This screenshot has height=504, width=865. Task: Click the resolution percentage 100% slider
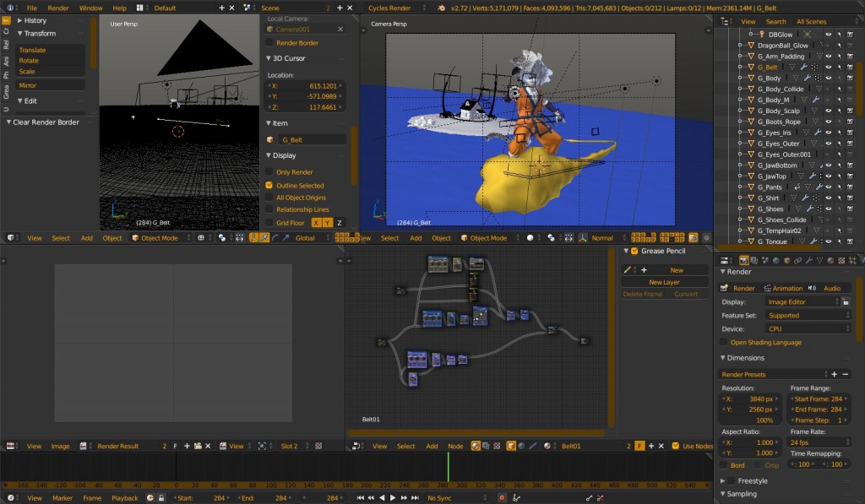coord(750,420)
